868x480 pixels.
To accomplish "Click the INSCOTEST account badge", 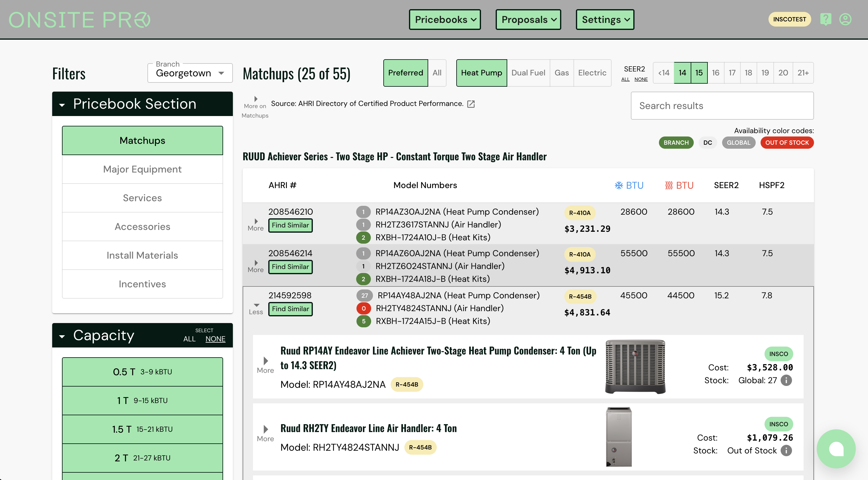I will point(790,19).
